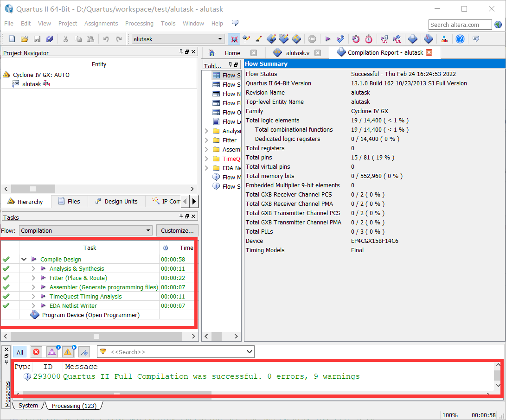The image size is (506, 420).
Task: Expand the EDA Netlist Writer task
Action: pos(33,305)
